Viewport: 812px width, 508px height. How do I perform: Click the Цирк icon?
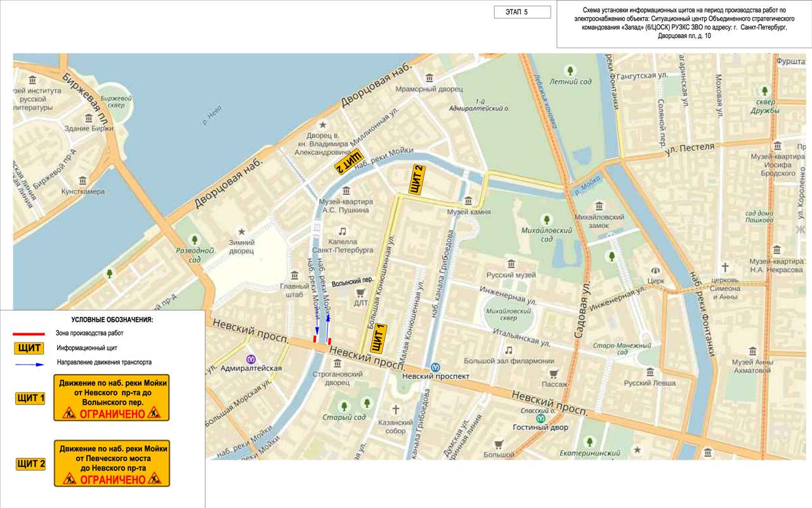pos(657,270)
